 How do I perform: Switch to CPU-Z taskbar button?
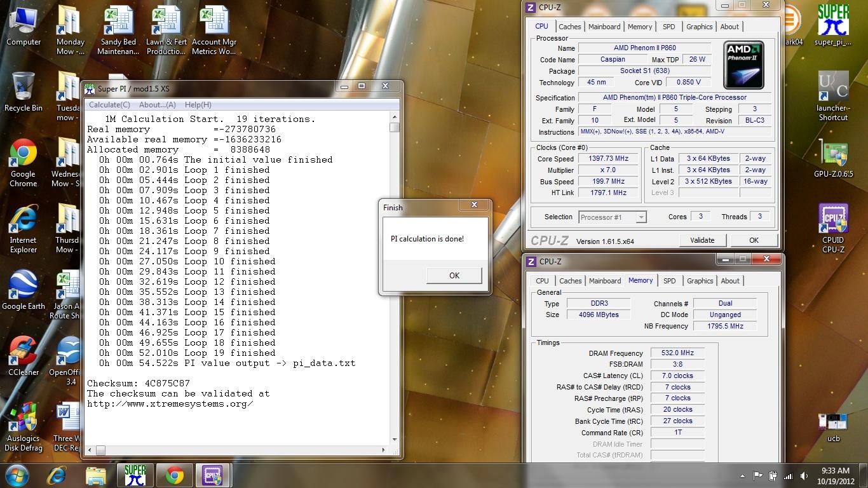pyautogui.click(x=212, y=475)
